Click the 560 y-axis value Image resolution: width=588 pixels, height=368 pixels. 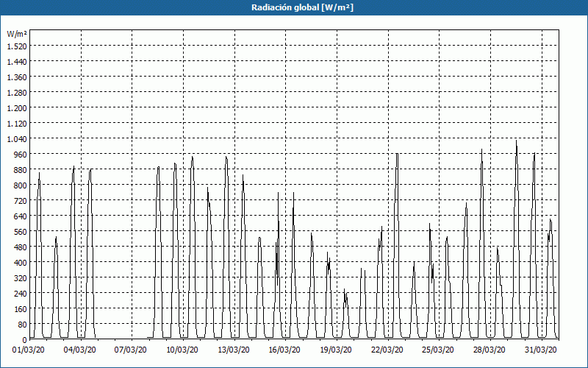pos(21,232)
